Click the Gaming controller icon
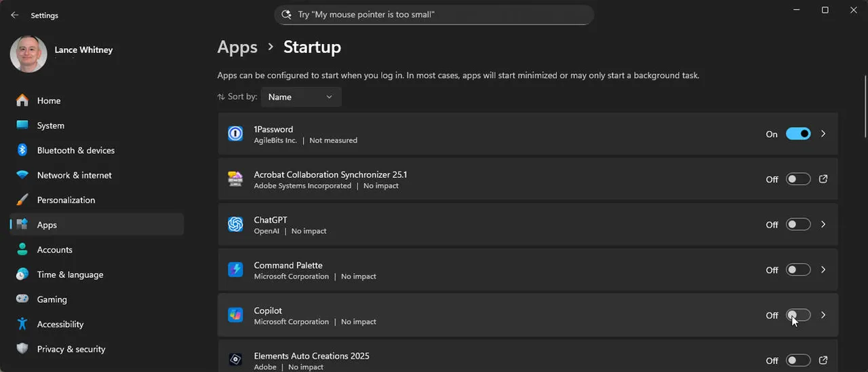This screenshot has width=868, height=372. (22, 299)
